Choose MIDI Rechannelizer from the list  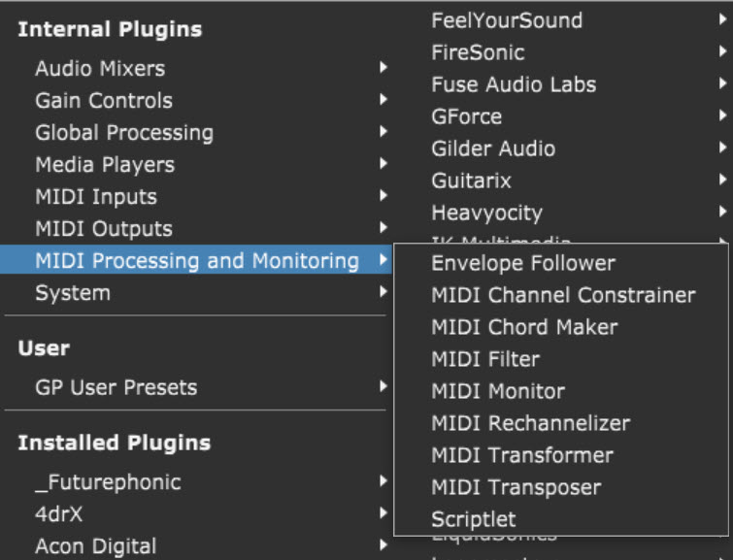[x=530, y=423]
